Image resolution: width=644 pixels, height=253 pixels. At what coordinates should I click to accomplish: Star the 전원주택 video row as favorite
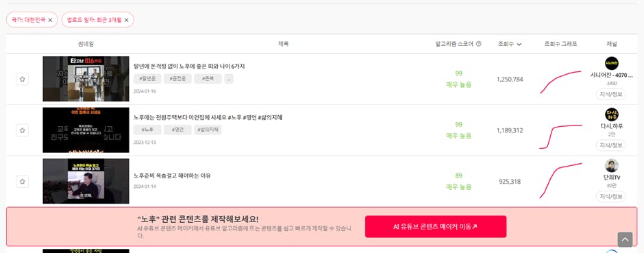(22, 130)
